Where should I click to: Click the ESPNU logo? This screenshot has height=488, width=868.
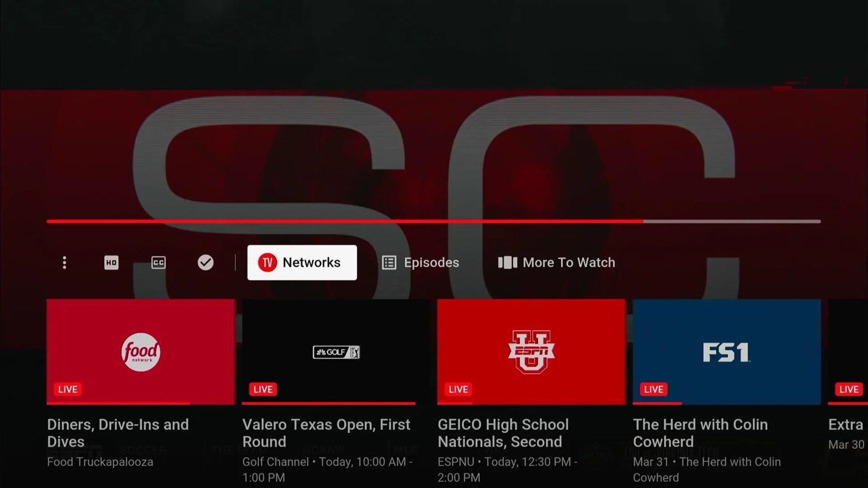click(531, 351)
